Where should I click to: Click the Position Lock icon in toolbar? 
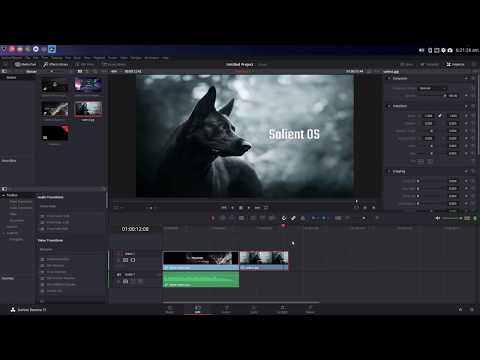[x=303, y=218]
